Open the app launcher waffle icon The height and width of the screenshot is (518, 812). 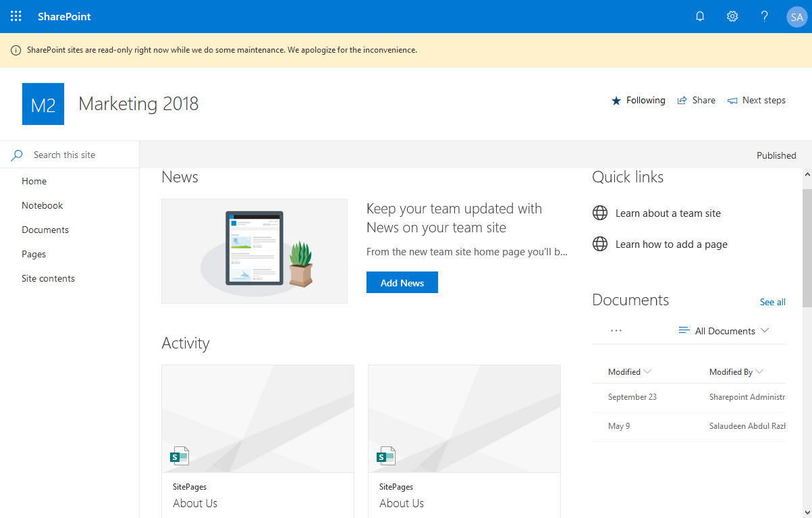[x=16, y=16]
